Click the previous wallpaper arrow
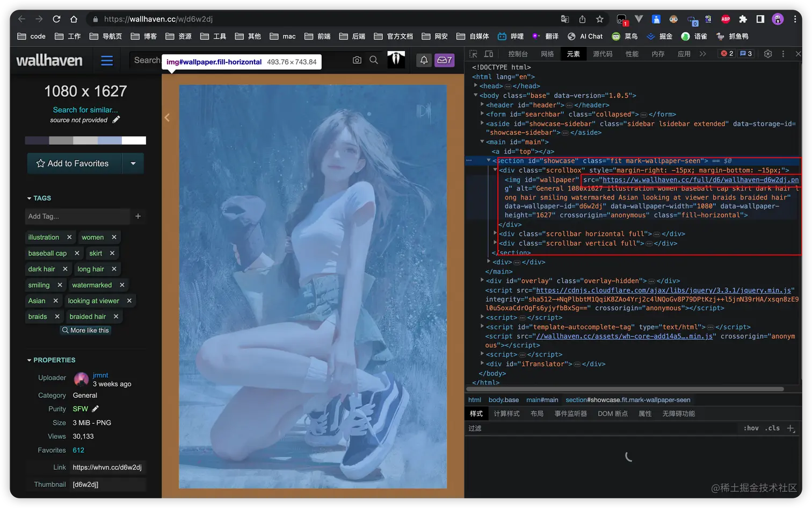The width and height of the screenshot is (812, 508). click(x=167, y=117)
